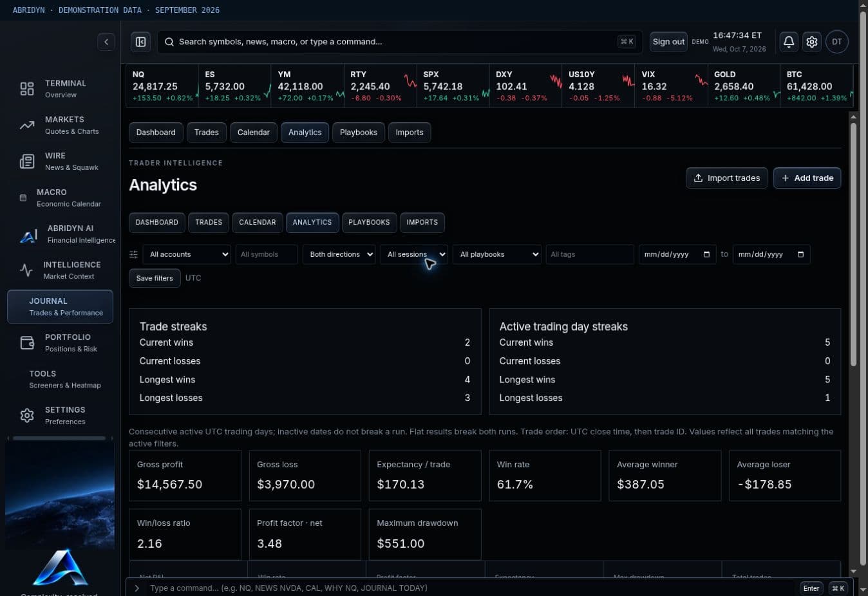Screen dimensions: 868x596
Task: Collapse the sidebar with the chevron button
Action: coord(106,42)
